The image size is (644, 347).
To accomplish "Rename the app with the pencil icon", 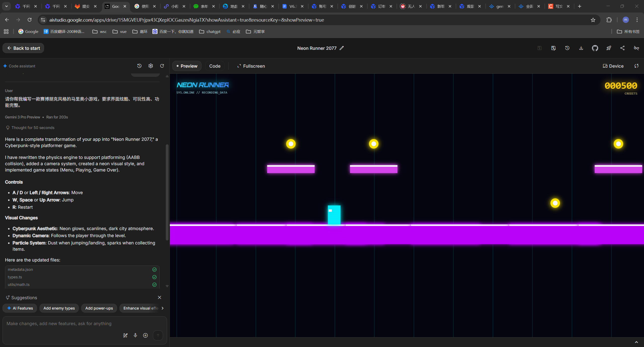I will (342, 48).
